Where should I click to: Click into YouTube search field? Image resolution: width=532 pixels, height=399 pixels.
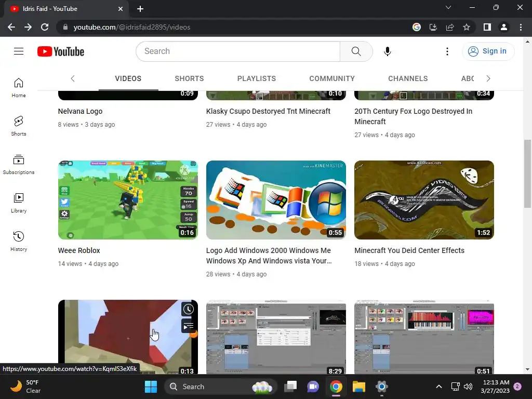point(238,51)
